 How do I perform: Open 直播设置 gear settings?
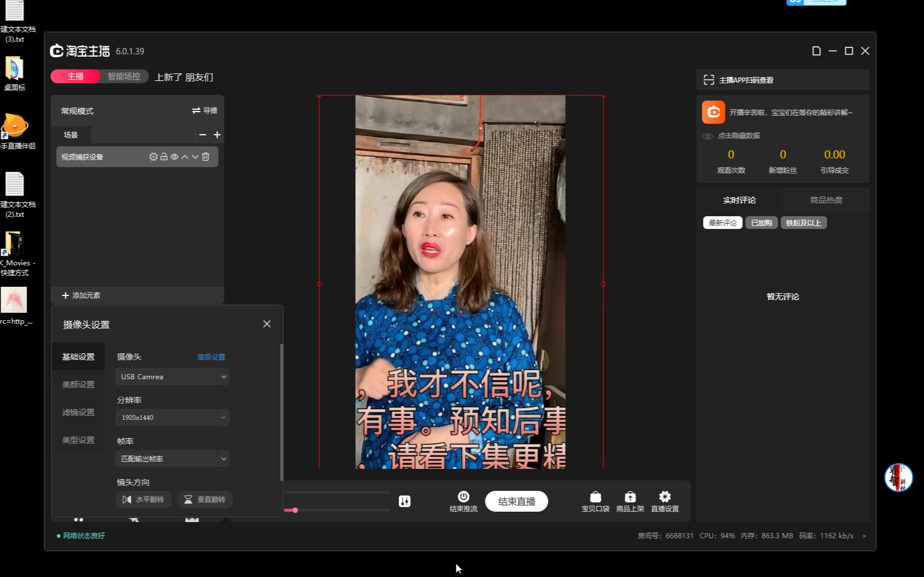coord(665,497)
